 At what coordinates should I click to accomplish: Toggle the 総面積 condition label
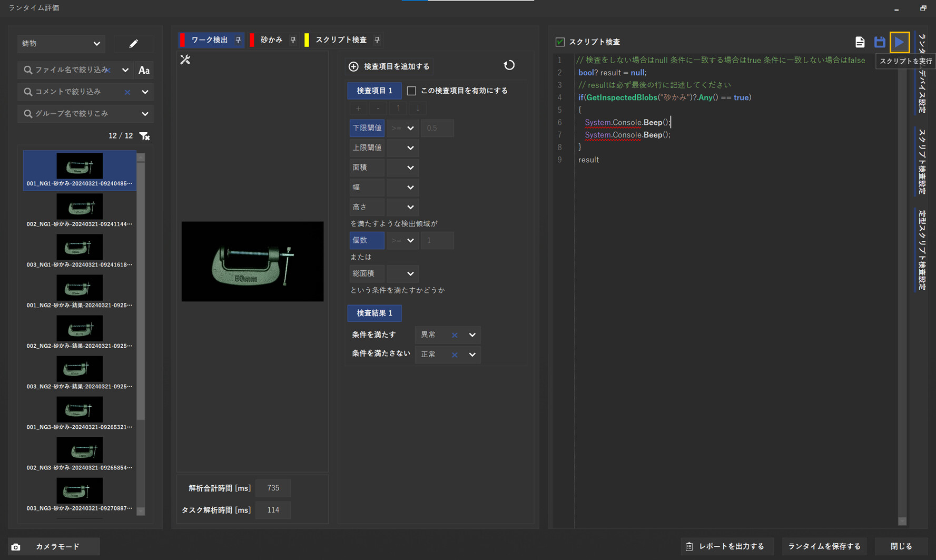[367, 273]
